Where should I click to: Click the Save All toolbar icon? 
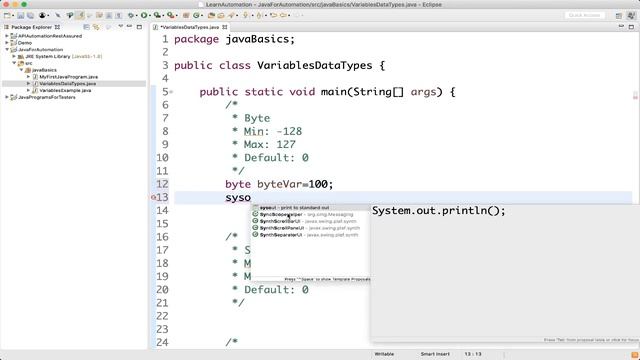pyautogui.click(x=30, y=16)
